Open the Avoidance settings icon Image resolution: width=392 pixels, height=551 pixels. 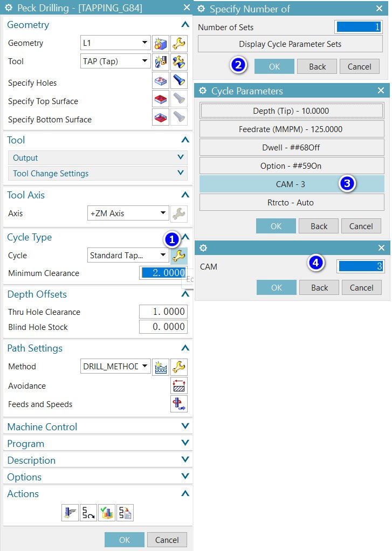[179, 385]
